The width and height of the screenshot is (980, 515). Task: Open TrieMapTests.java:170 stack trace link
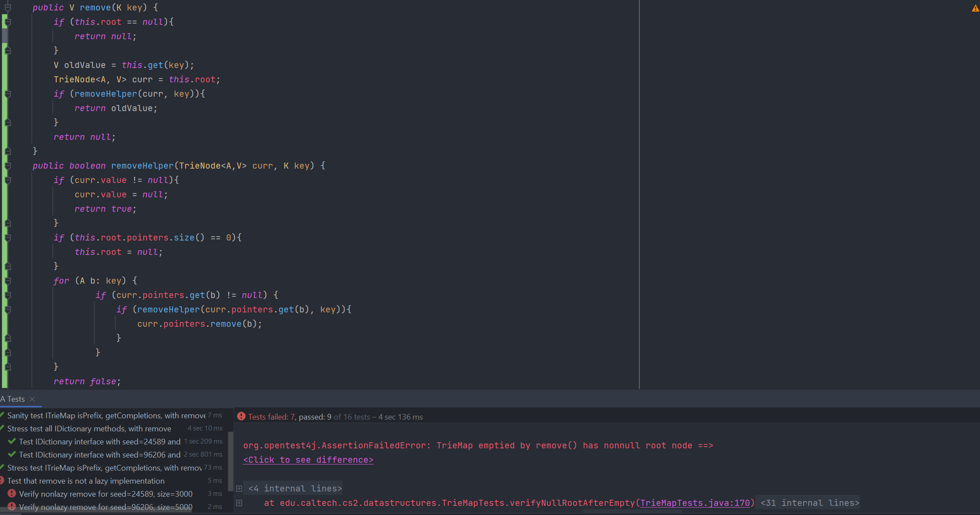click(x=695, y=503)
